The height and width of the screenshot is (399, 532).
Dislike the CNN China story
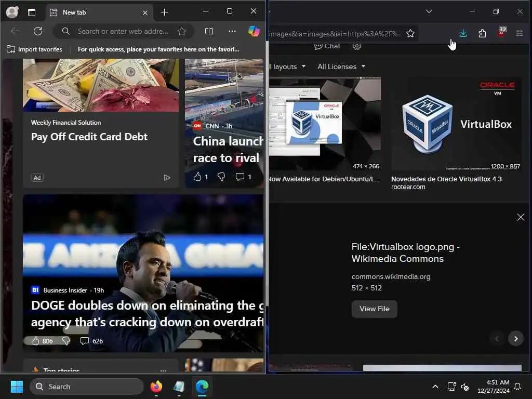coord(221,177)
